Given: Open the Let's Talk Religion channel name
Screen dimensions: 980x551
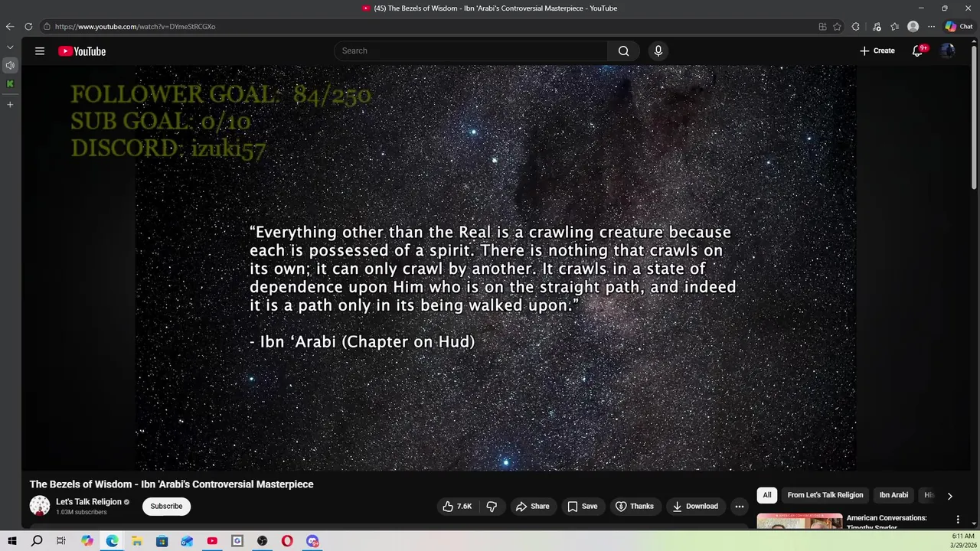Looking at the screenshot, I should point(89,502).
